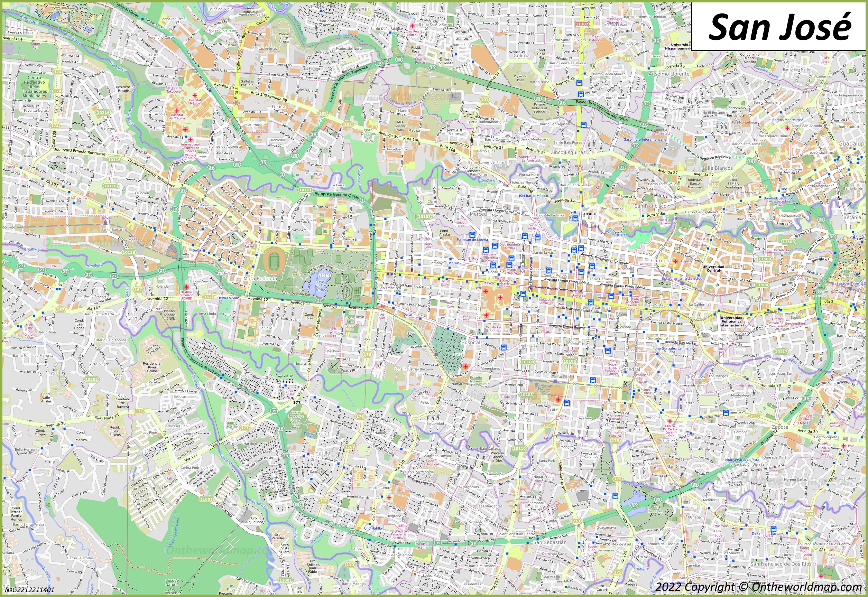Image resolution: width=868 pixels, height=597 pixels.
Task: Click the bus icon above Centro Merced
Action: [548, 270]
